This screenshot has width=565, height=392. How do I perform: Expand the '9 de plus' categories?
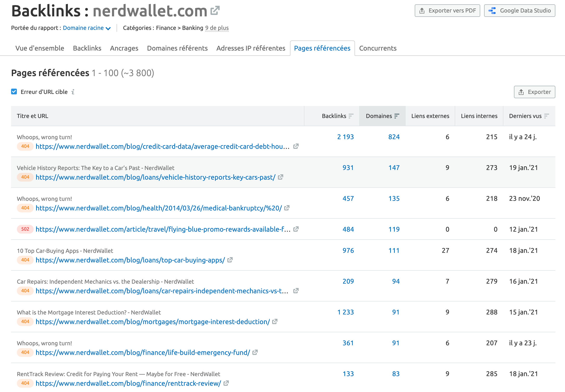[217, 28]
